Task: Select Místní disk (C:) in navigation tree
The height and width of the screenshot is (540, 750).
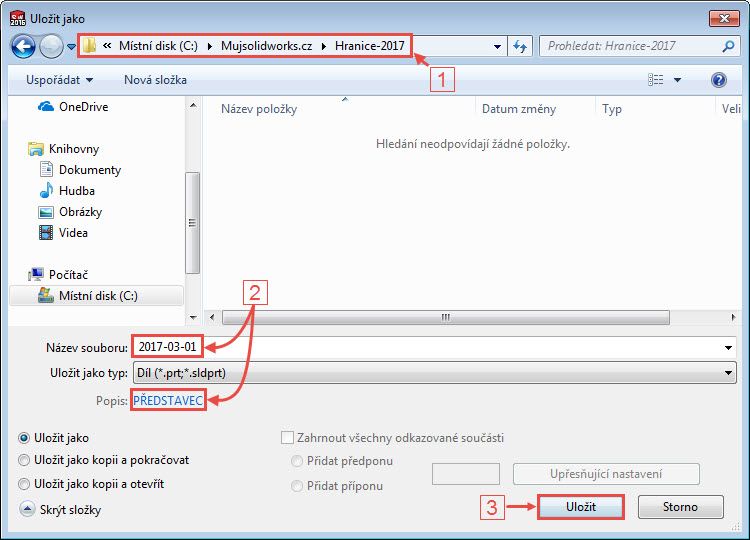Action: pyautogui.click(x=96, y=296)
